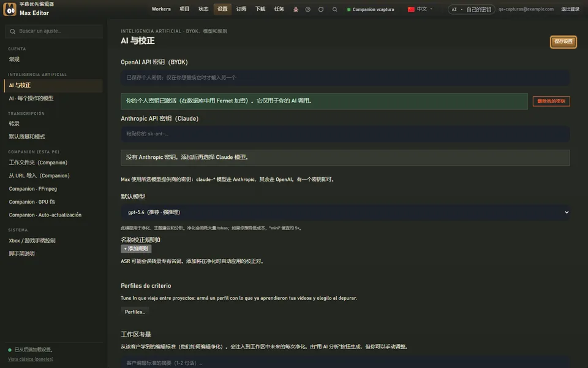Screen dimensions: 588x368
Task: Click the green Companion vcaptura status indicator
Action: tap(370, 9)
